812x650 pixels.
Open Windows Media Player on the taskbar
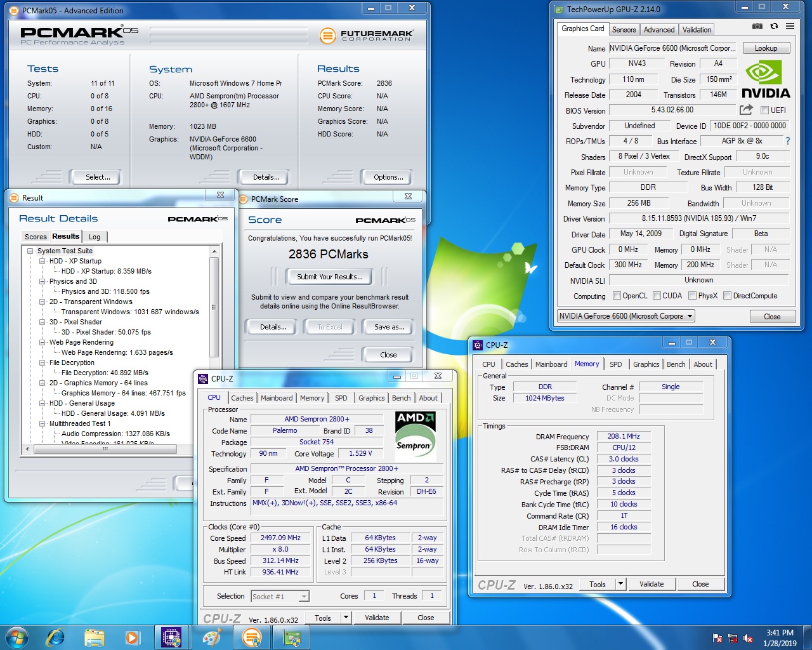[x=132, y=637]
